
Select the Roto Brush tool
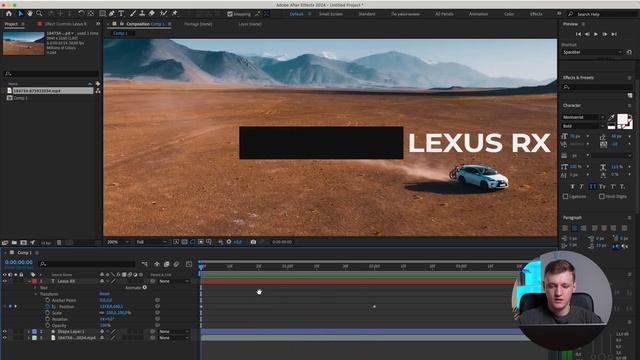163,13
